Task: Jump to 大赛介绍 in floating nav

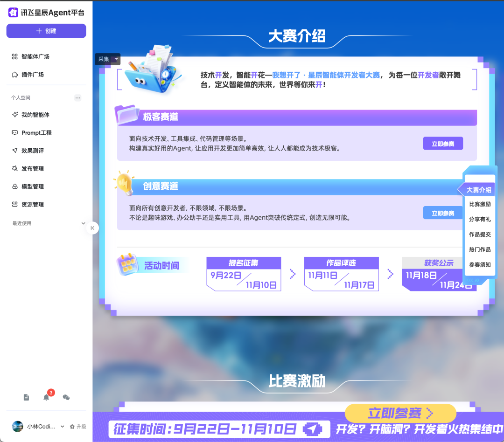Action: click(x=479, y=190)
